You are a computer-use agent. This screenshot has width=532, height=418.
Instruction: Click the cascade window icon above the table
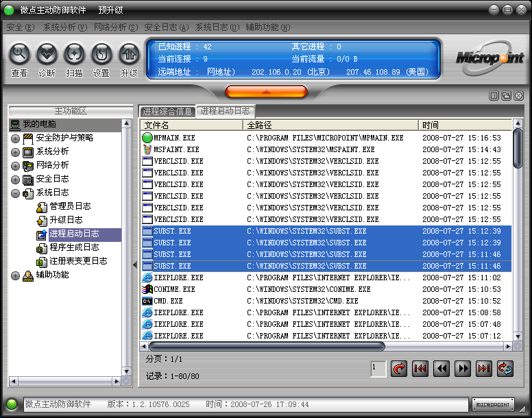[506, 96]
